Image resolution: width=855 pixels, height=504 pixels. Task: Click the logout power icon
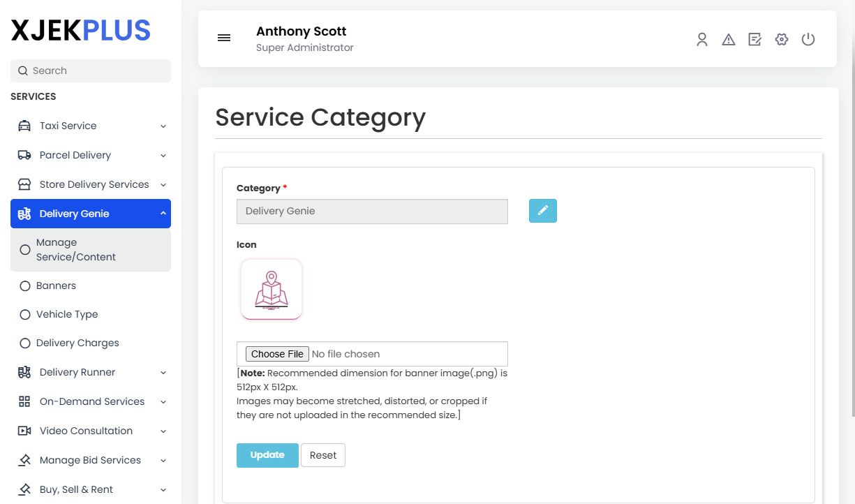pos(808,40)
